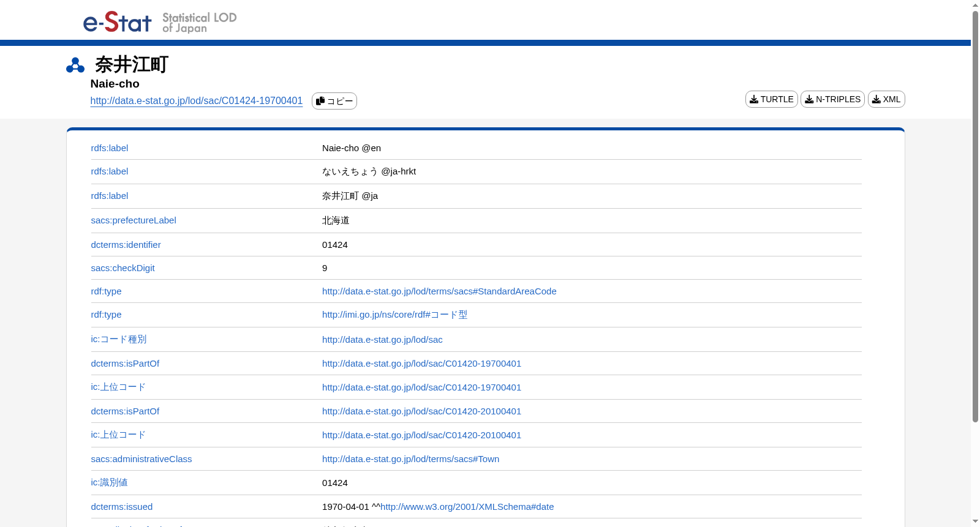This screenshot has width=980, height=527.
Task: Open the C01424-19700401 resource URI link
Action: point(197,101)
